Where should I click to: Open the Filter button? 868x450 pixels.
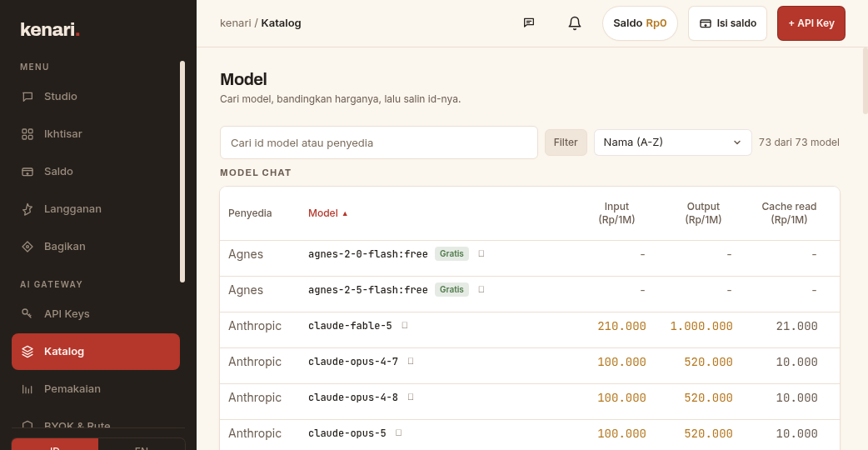(x=566, y=142)
